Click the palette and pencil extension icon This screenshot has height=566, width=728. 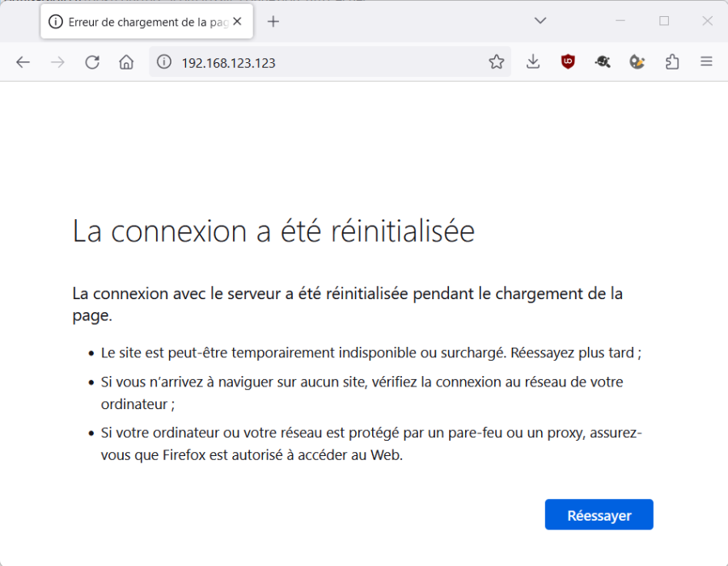click(637, 62)
